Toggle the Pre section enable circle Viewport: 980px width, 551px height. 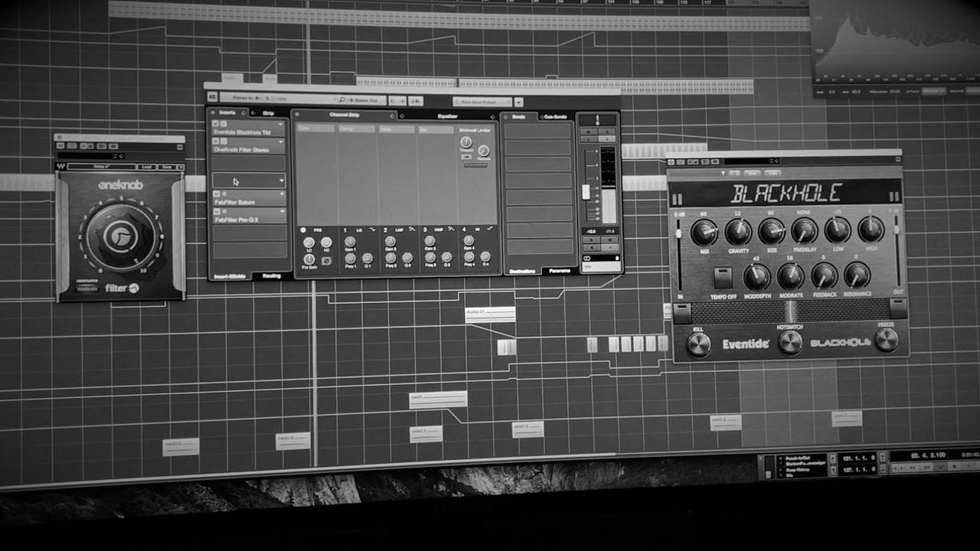302,230
